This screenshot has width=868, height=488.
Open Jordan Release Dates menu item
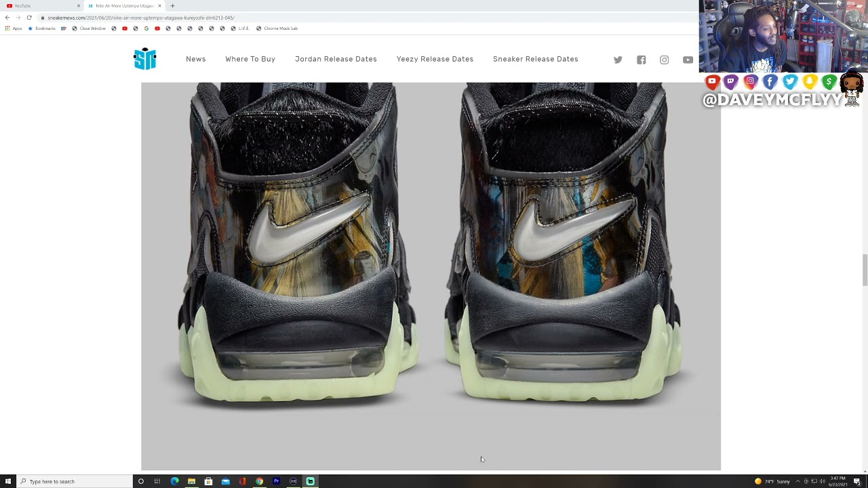click(336, 59)
